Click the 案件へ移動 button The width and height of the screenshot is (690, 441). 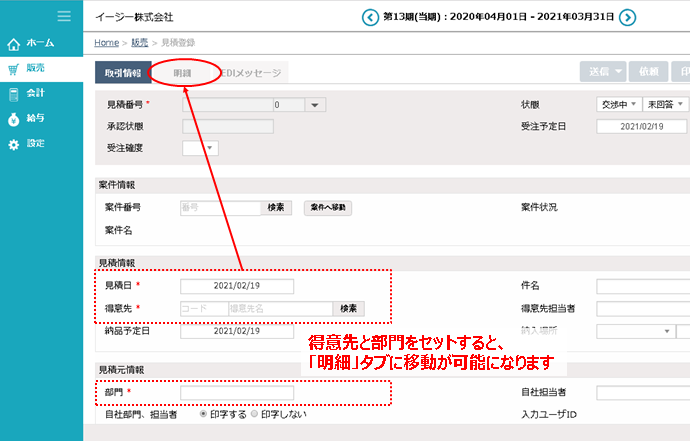coord(328,208)
